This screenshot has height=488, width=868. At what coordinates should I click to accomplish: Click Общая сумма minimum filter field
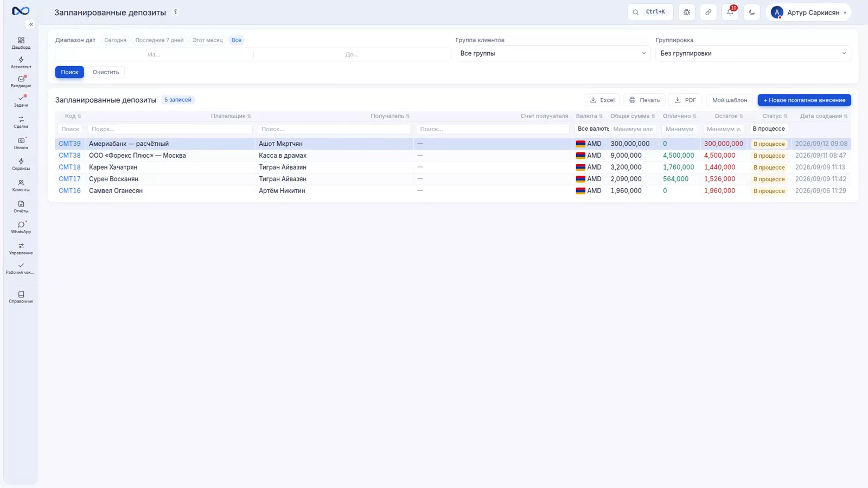point(633,129)
